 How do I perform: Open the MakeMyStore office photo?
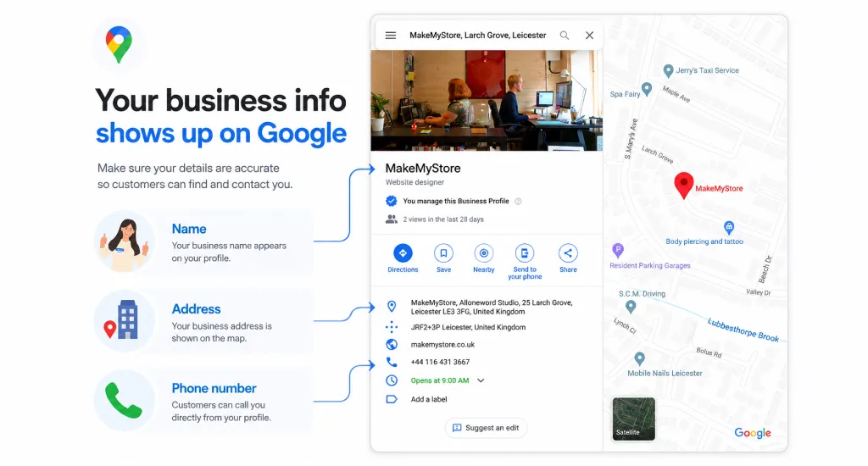tap(487, 100)
